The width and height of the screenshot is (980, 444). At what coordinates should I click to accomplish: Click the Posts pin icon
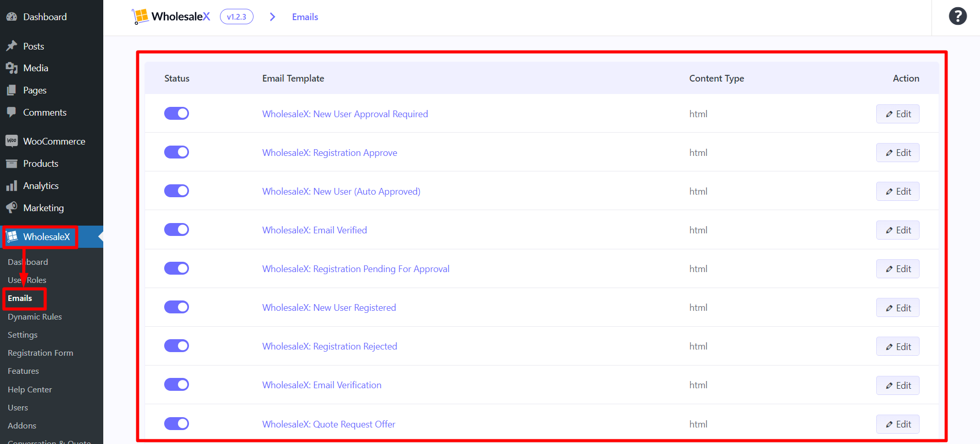11,46
